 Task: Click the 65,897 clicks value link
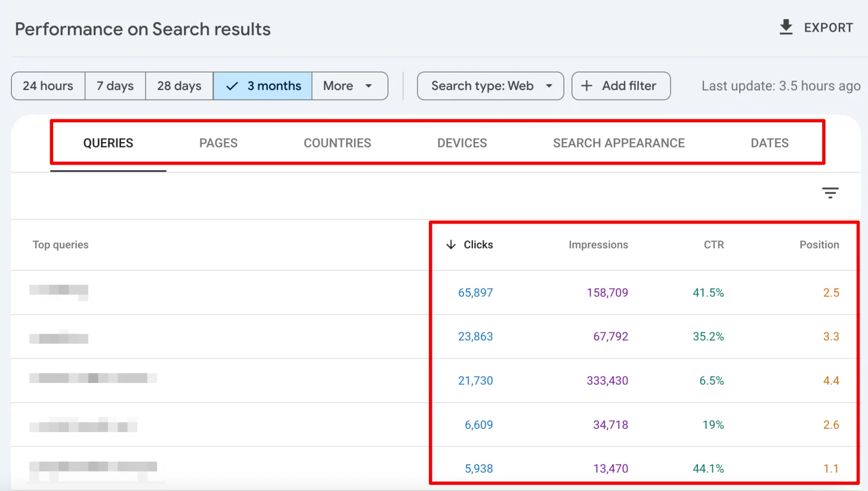click(x=475, y=292)
